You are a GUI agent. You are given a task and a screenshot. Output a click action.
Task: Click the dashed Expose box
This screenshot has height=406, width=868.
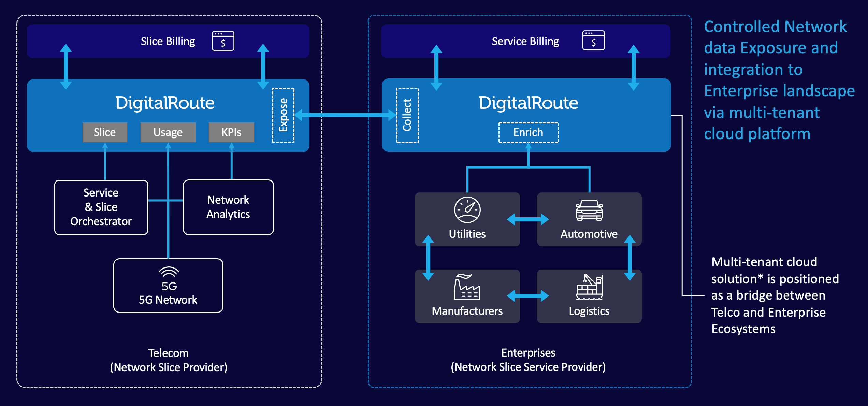283,115
